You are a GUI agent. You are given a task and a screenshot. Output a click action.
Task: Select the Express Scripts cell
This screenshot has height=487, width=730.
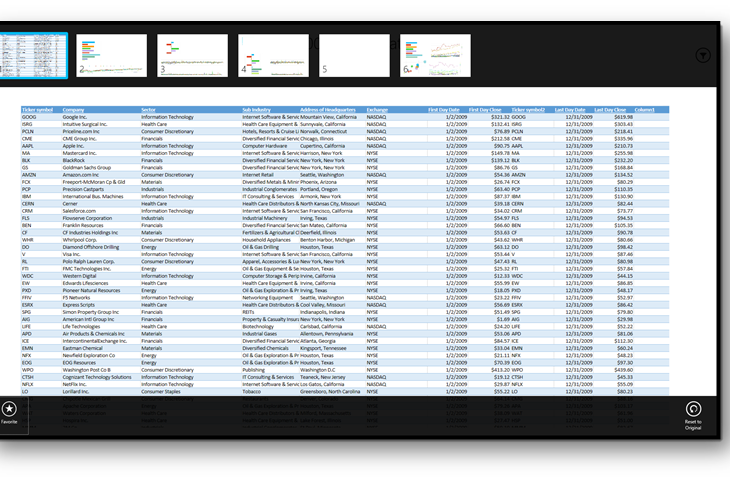coord(79,304)
